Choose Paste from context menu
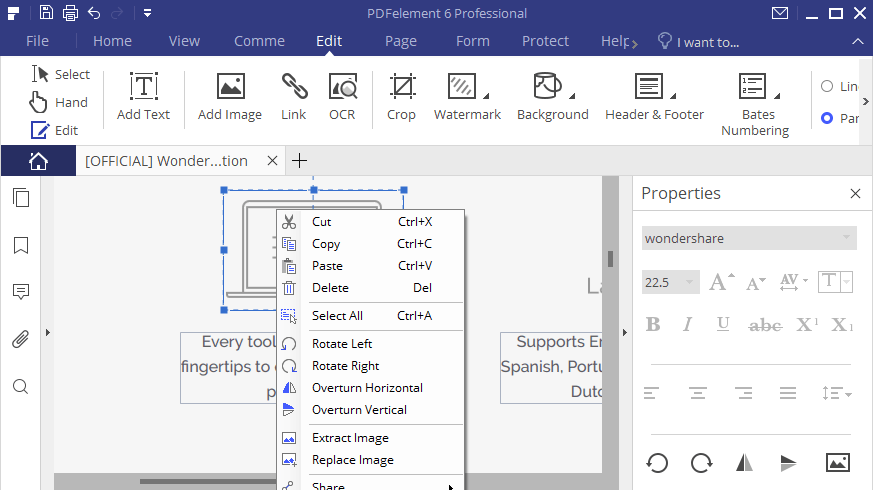The height and width of the screenshot is (490, 873). pos(370,266)
